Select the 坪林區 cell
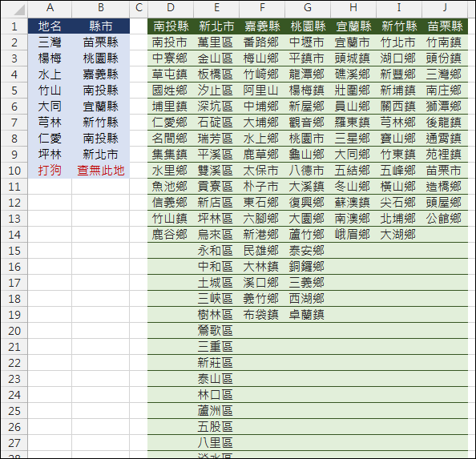This screenshot has height=459, width=476. coord(216,219)
